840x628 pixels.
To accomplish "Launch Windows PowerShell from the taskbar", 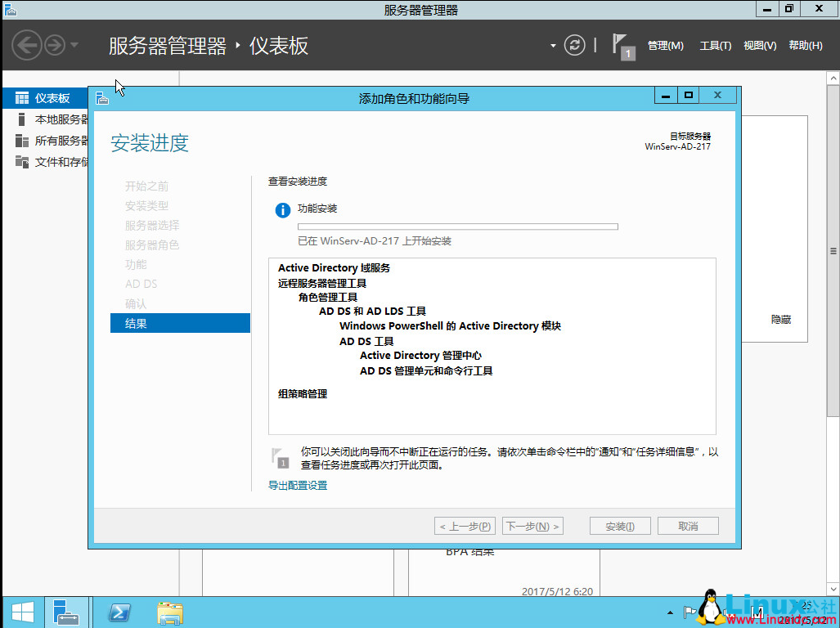I will (x=118, y=612).
